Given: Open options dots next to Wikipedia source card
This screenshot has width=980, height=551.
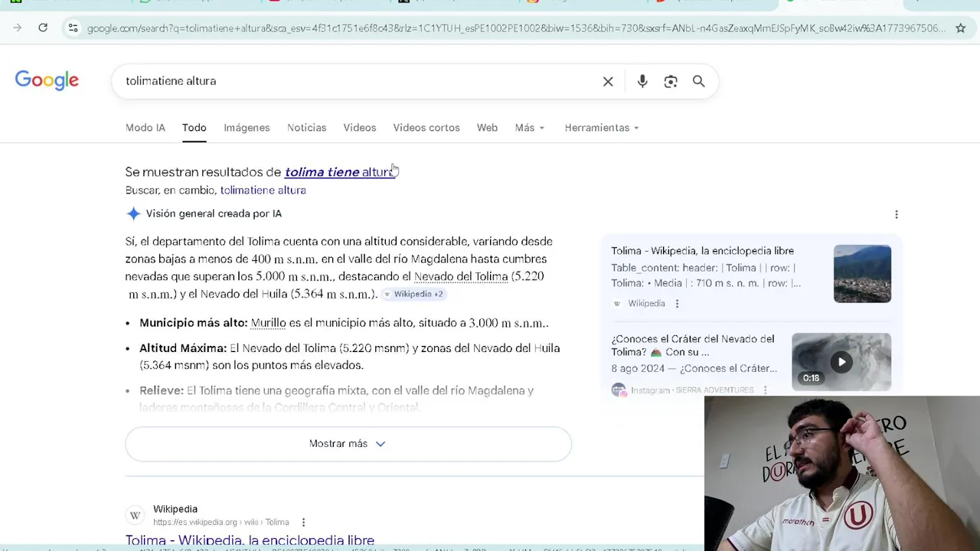Looking at the screenshot, I should point(677,304).
